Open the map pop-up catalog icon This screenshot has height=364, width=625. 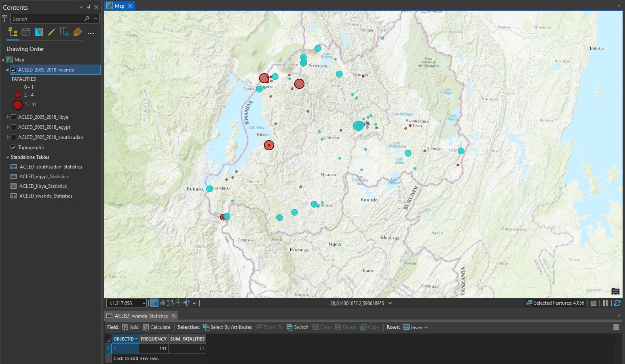click(615, 291)
